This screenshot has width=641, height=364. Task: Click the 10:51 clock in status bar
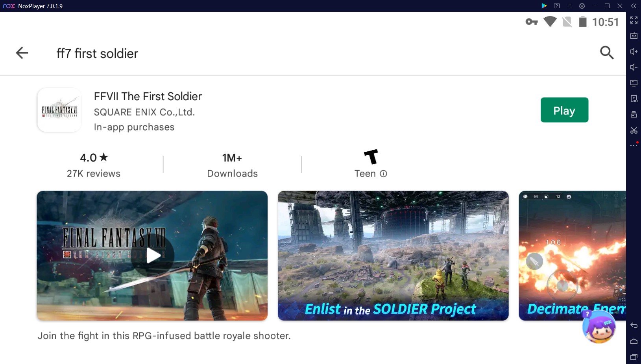click(606, 22)
